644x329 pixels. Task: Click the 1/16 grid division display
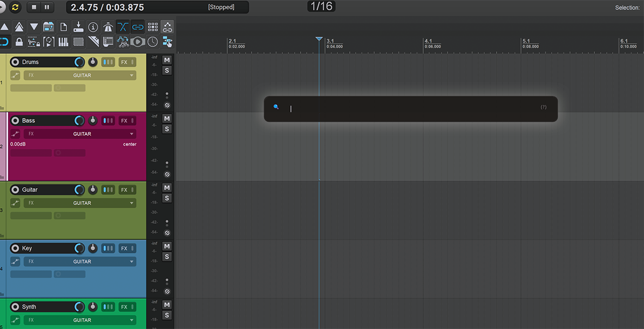click(321, 6)
